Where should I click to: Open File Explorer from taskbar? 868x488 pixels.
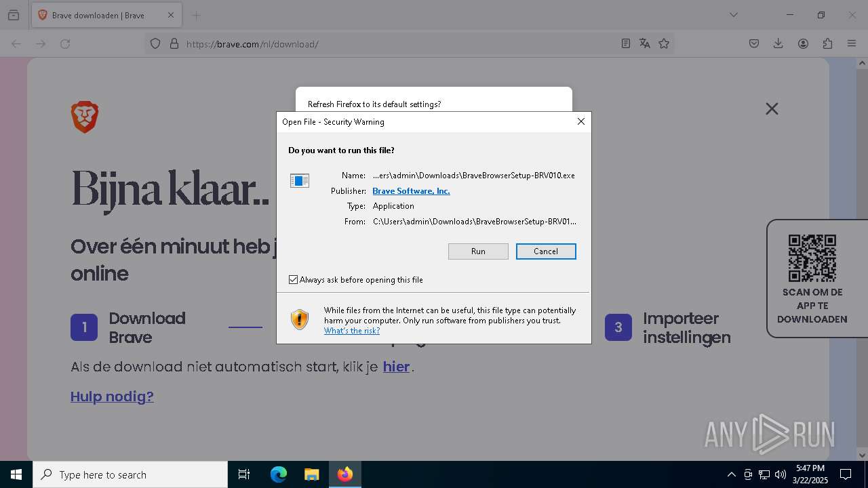point(311,474)
